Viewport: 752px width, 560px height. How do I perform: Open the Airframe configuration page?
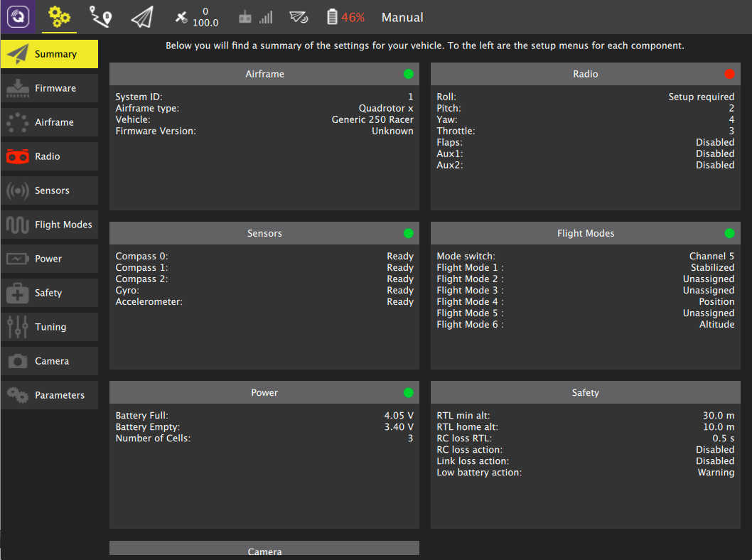tap(49, 122)
